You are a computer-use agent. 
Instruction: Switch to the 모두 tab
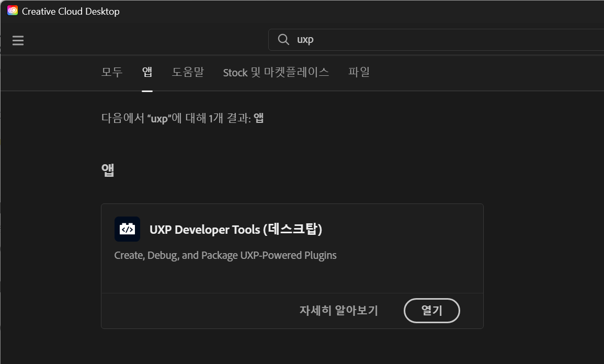click(x=112, y=72)
